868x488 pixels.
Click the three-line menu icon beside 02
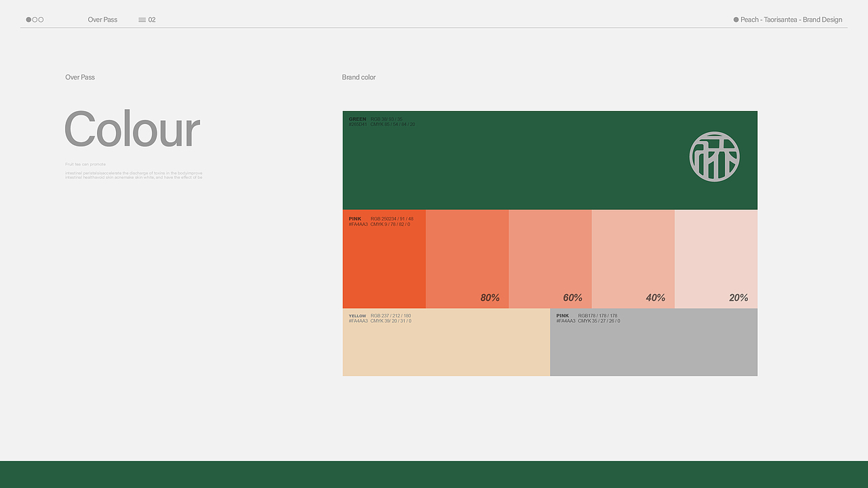142,20
